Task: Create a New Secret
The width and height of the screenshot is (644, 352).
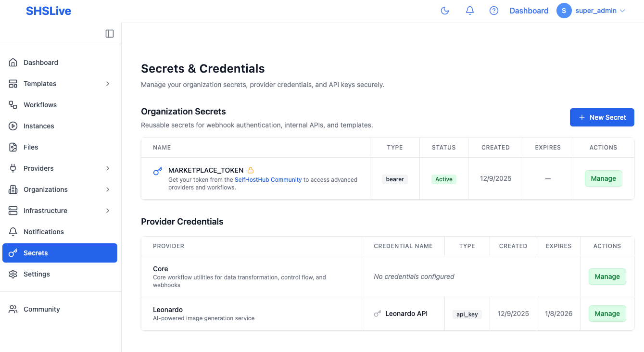Action: tap(602, 117)
